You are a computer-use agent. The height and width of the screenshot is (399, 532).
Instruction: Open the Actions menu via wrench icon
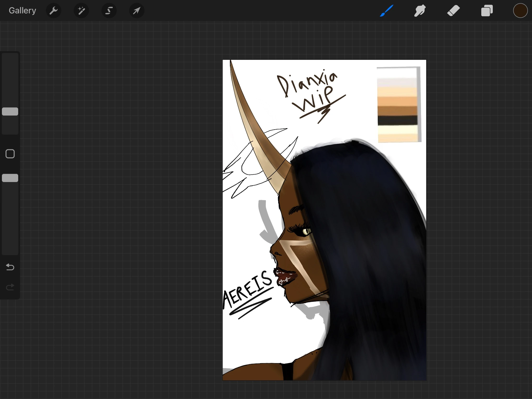click(54, 10)
